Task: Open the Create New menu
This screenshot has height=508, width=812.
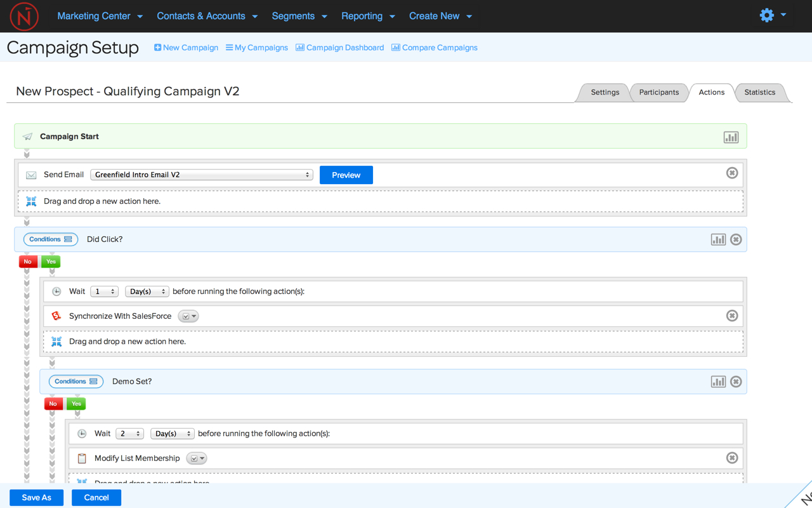Action: point(440,16)
